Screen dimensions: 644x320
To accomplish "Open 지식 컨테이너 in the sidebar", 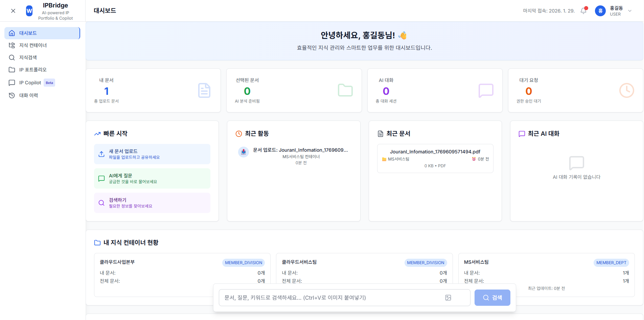I will (33, 45).
